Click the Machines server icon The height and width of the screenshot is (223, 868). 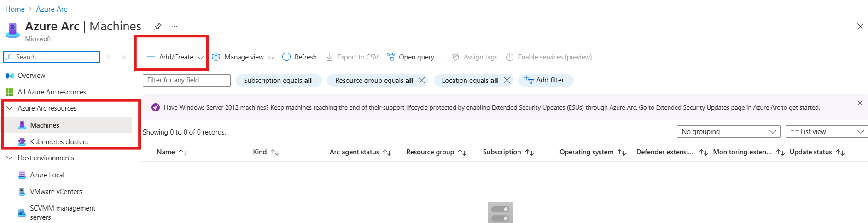22,125
